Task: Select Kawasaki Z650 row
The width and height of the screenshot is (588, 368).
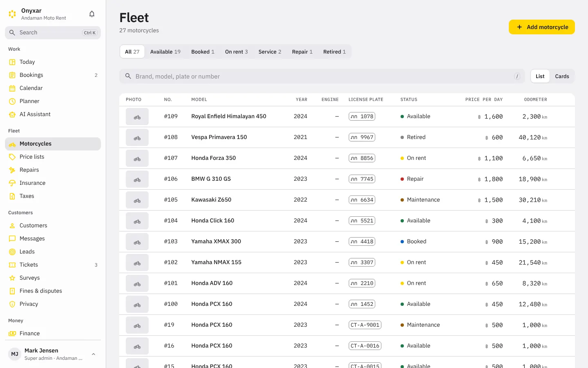Action: tap(347, 200)
